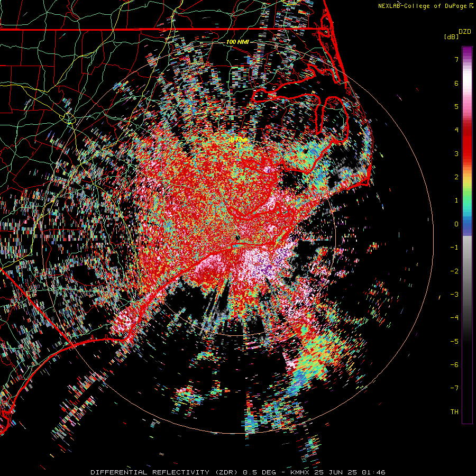
Task: Click the purple top of the color bar
Action: tap(467, 52)
